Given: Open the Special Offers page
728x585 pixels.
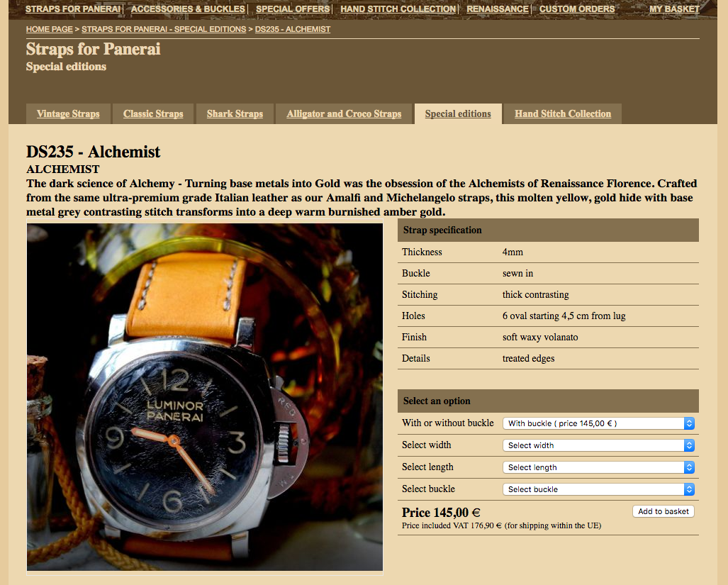Looking at the screenshot, I should click(x=293, y=9).
